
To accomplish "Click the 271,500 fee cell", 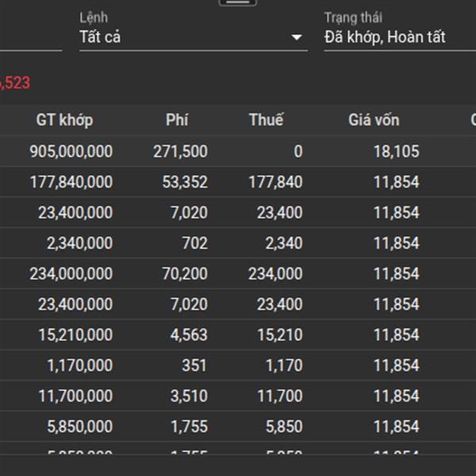I will 180,152.
